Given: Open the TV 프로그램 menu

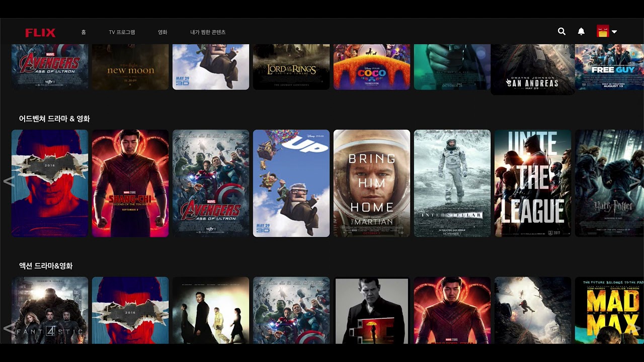Looking at the screenshot, I should coord(122,32).
